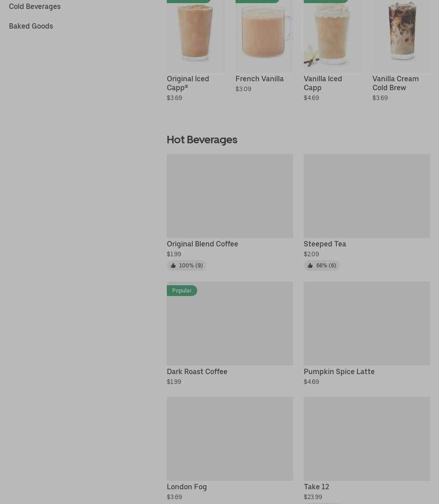This screenshot has width=439, height=504.
Task: Open the Steeped Tea item
Action: click(325, 244)
